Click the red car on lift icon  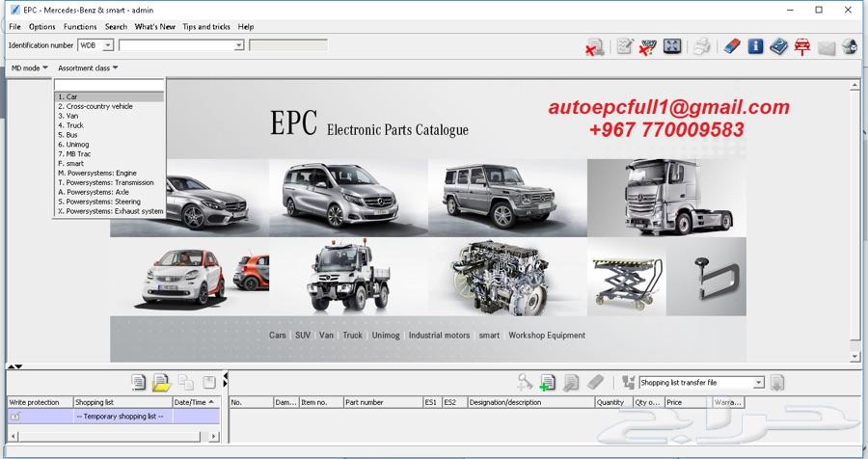pos(802,46)
